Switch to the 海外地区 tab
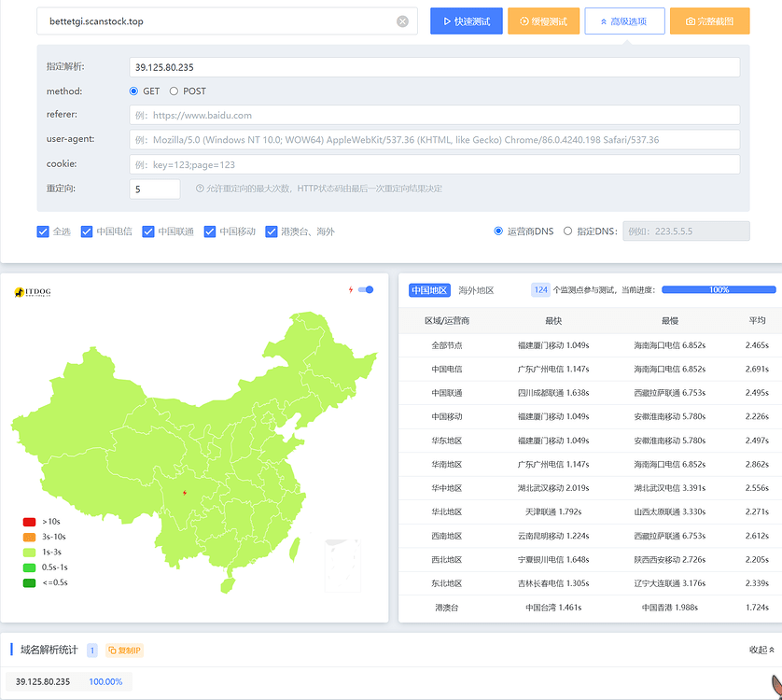The height and width of the screenshot is (700, 782). tap(476, 290)
